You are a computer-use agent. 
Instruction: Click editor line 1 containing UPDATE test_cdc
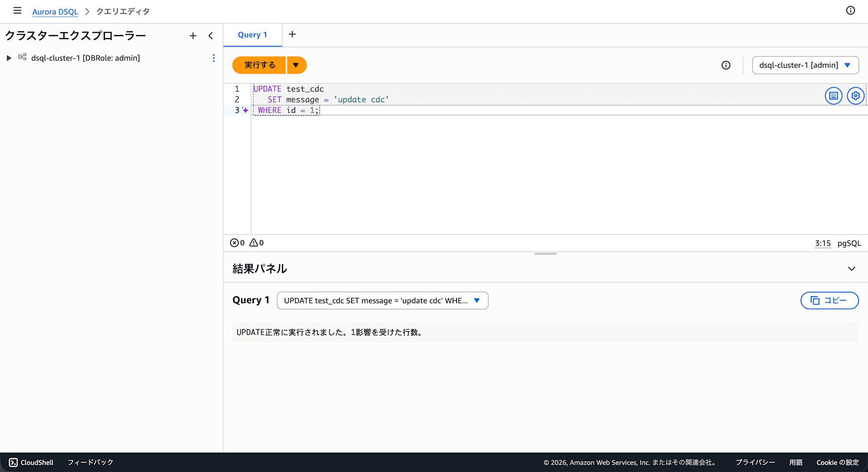pos(289,89)
